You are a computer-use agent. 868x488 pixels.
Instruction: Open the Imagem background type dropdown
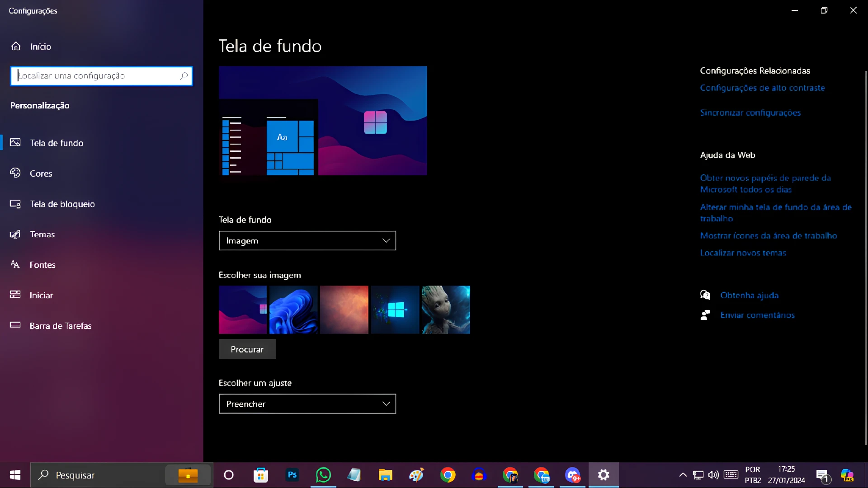click(307, 240)
